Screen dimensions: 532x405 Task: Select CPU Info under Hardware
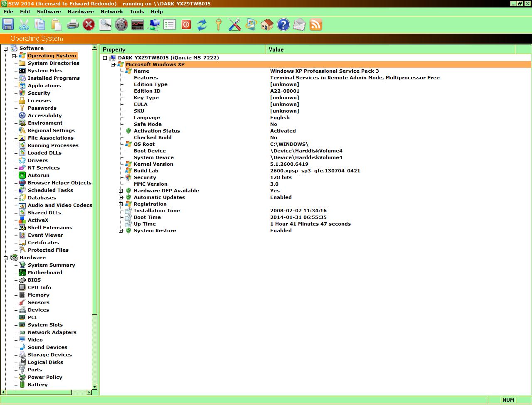click(x=39, y=287)
